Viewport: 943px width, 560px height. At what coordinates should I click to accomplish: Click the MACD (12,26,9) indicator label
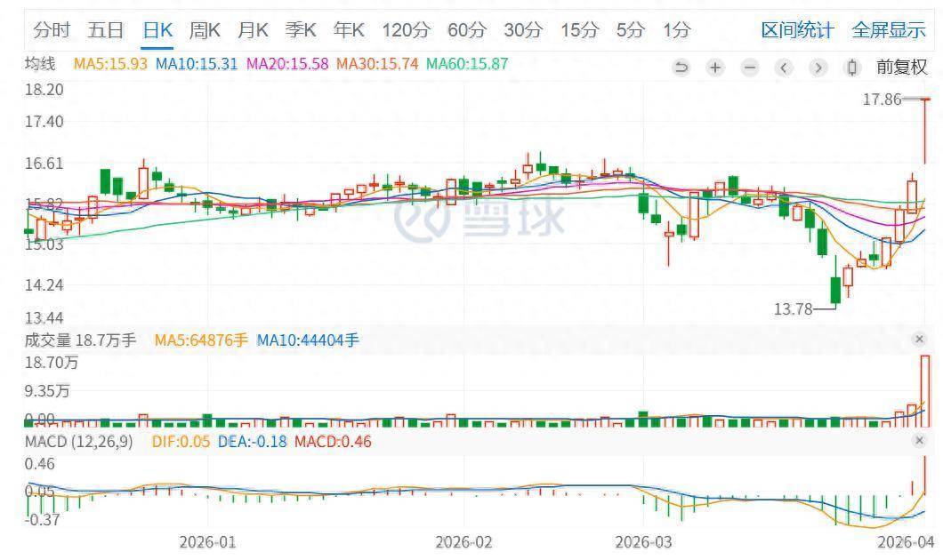click(x=78, y=441)
